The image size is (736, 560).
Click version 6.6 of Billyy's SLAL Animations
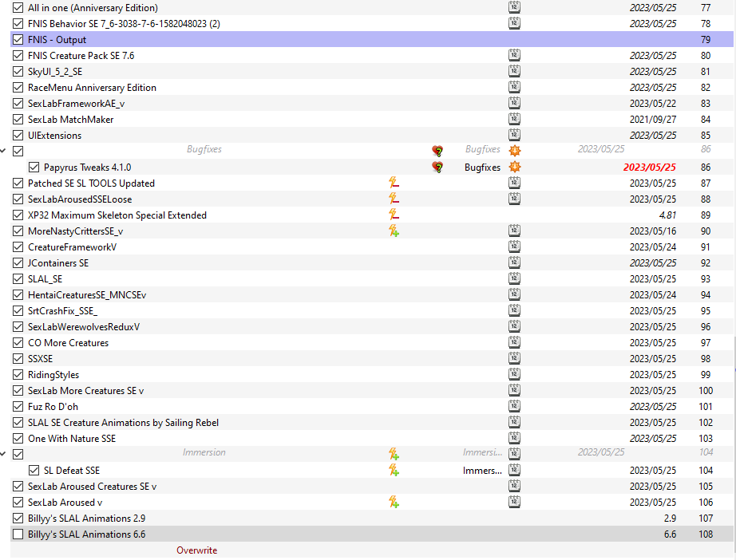click(x=671, y=534)
